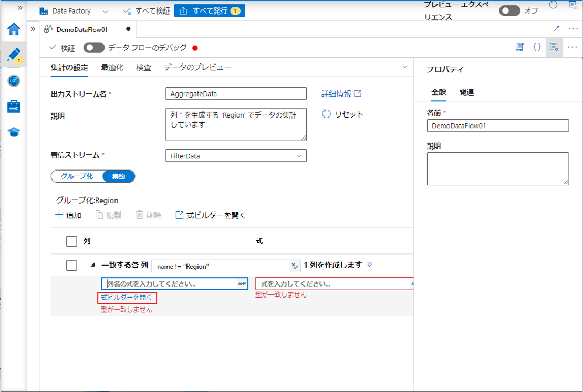Select the グループ化 segment option
Screen dimensions: 583x392
(77, 176)
